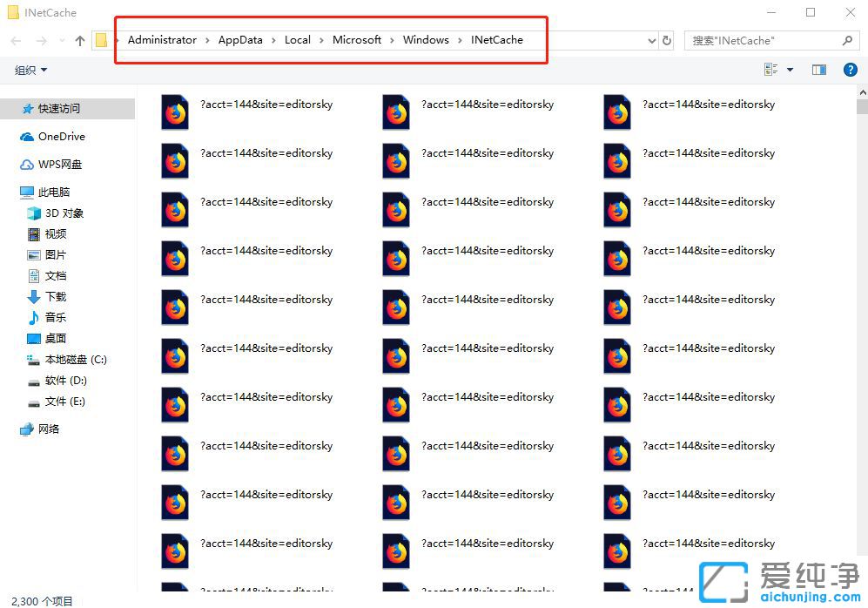Click the change-view layout icon
Image resolution: width=868 pixels, height=608 pixels.
(x=770, y=69)
